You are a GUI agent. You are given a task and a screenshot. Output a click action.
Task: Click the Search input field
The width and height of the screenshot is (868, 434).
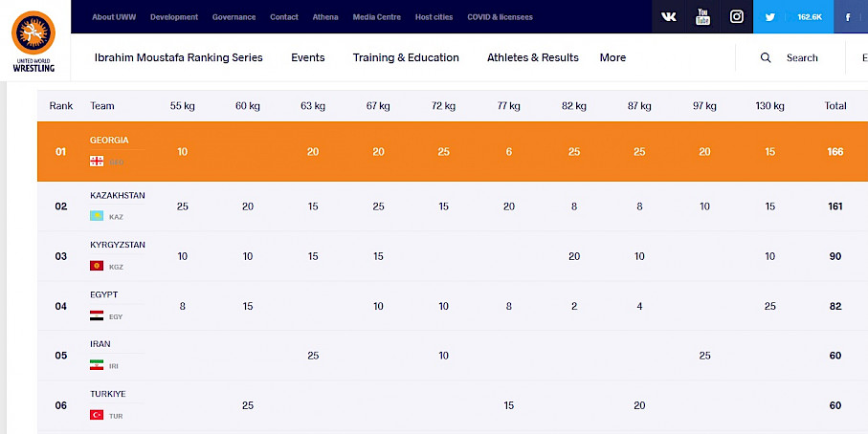(804, 58)
